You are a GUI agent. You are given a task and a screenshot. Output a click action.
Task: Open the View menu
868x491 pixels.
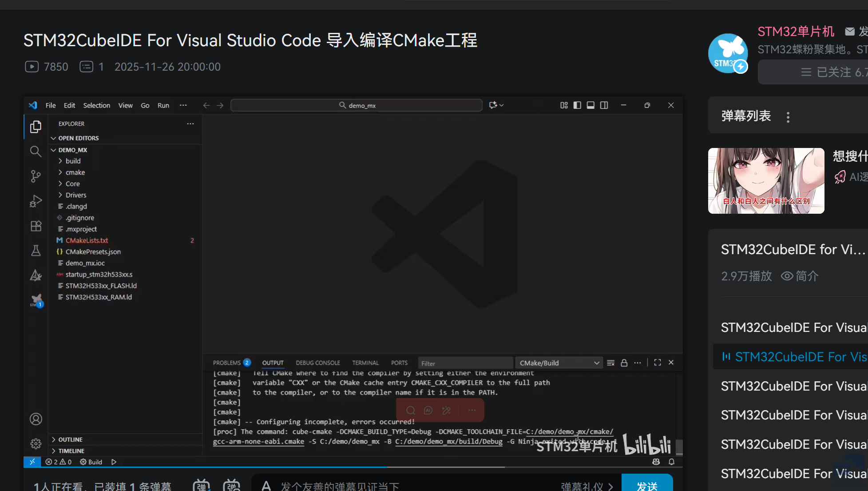[x=125, y=105]
